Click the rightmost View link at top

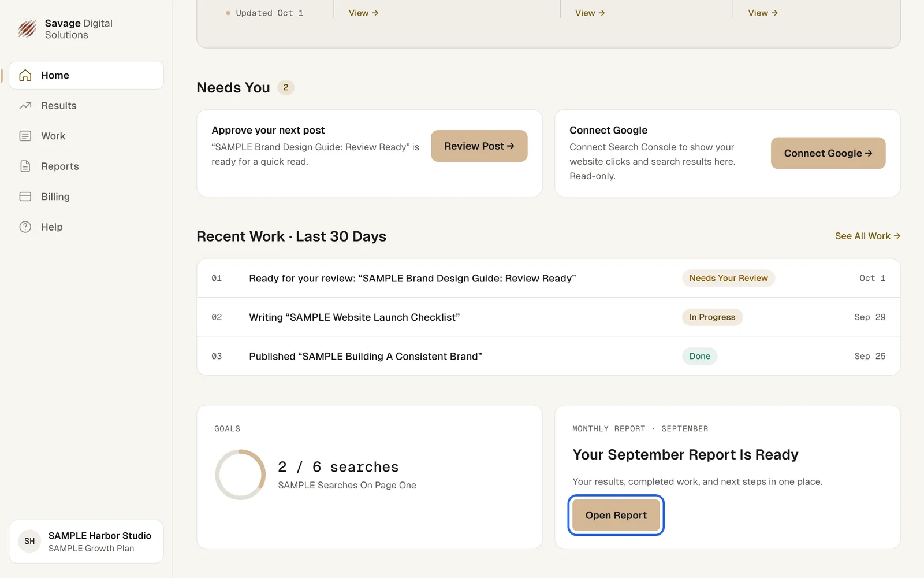(x=763, y=13)
